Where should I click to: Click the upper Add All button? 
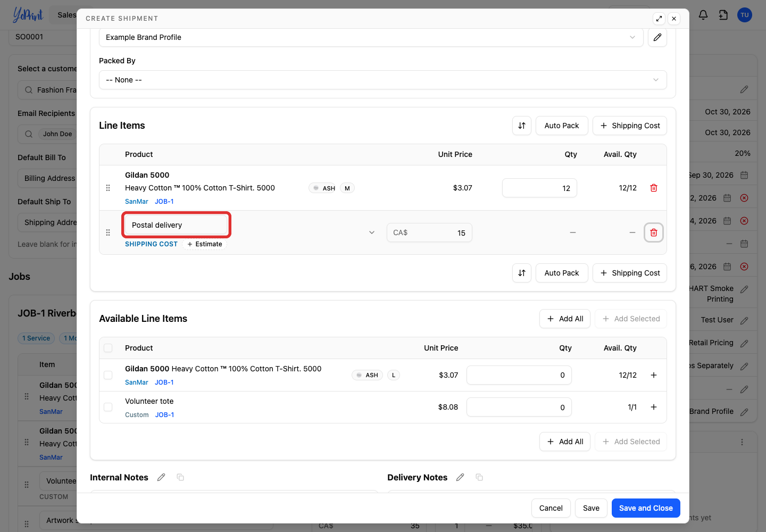(565, 319)
